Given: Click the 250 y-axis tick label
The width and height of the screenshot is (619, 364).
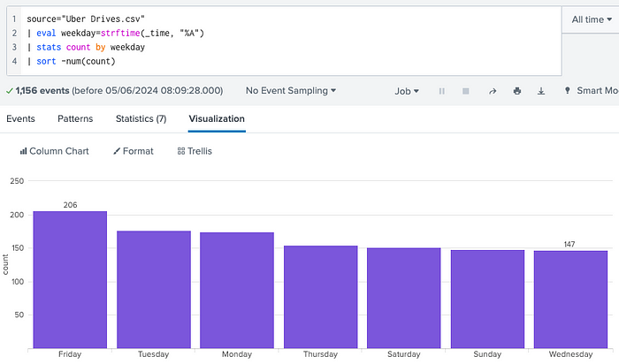Looking at the screenshot, I should (x=17, y=181).
